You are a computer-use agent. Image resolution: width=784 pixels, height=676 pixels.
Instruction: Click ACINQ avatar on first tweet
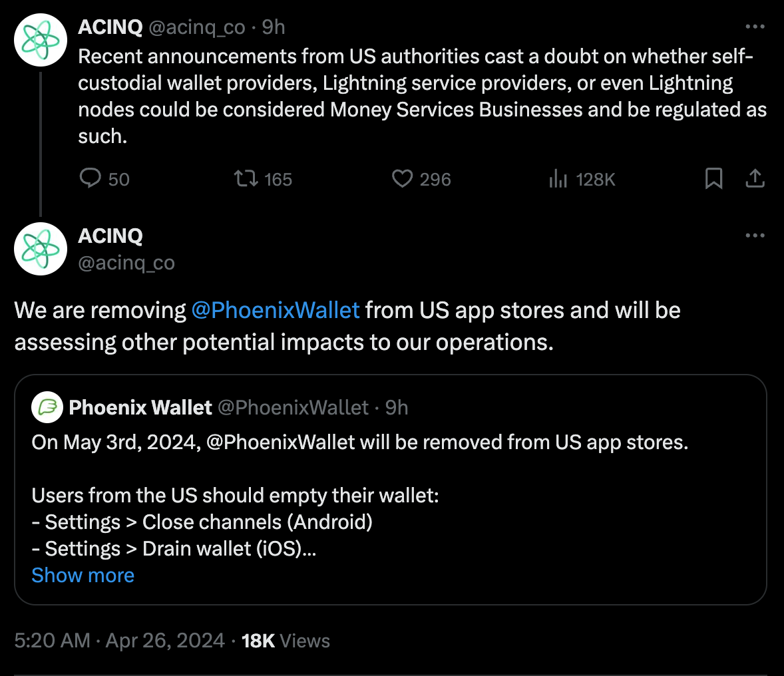(x=41, y=41)
